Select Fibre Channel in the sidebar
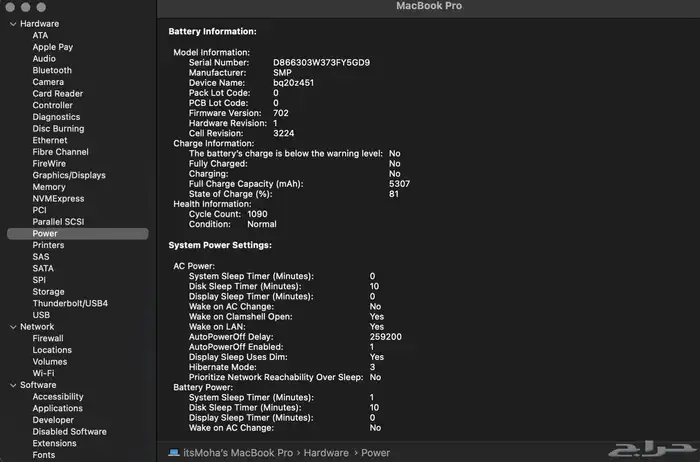700x462 pixels. click(x=60, y=152)
